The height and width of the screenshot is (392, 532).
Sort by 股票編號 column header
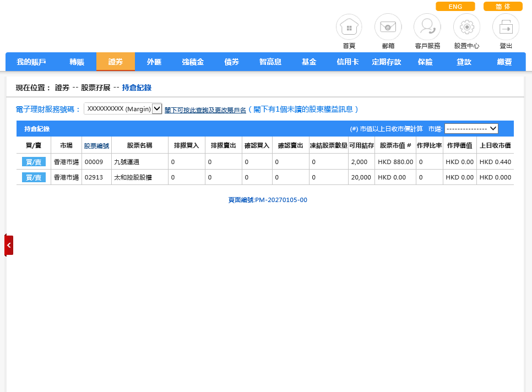[x=96, y=146]
